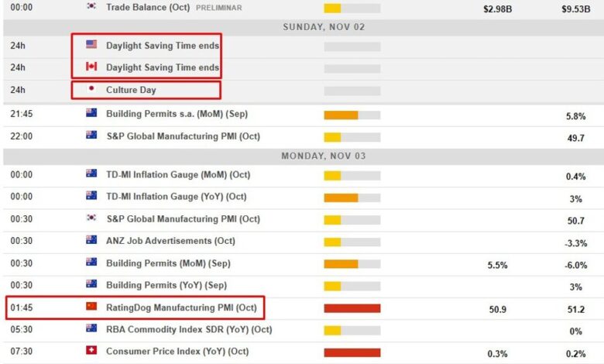
Task: Click the Monday, Nov 03 date header
Action: [324, 156]
